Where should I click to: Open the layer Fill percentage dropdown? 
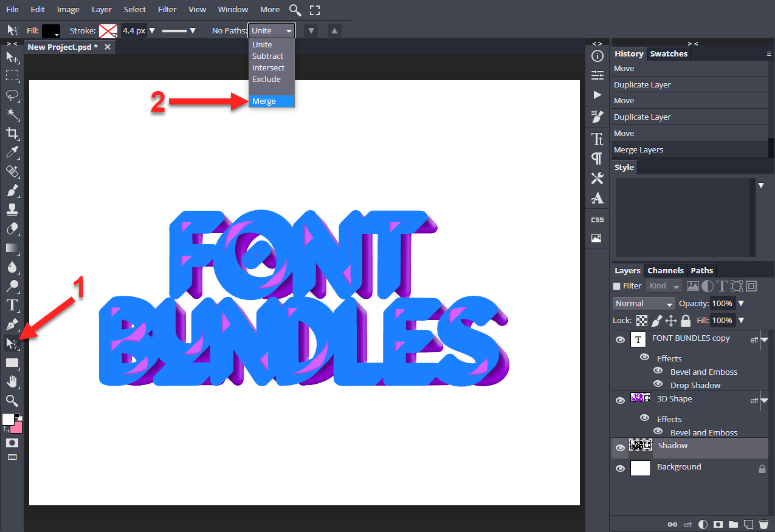tap(741, 320)
